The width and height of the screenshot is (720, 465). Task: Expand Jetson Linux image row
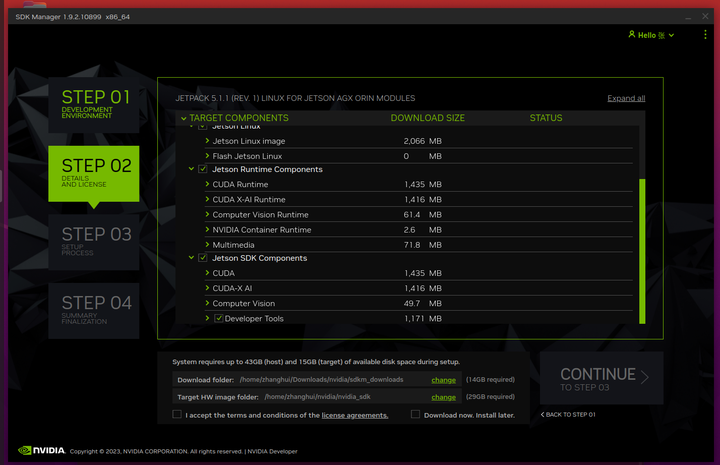207,141
